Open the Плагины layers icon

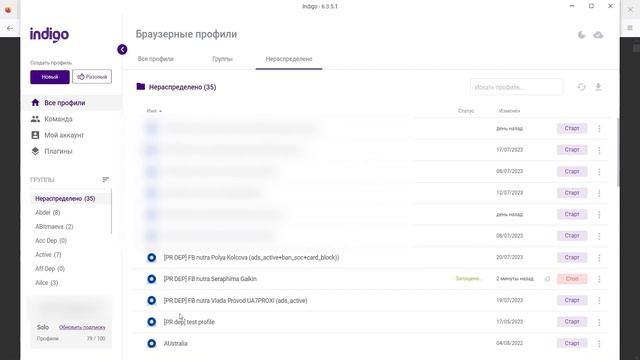[x=35, y=151]
